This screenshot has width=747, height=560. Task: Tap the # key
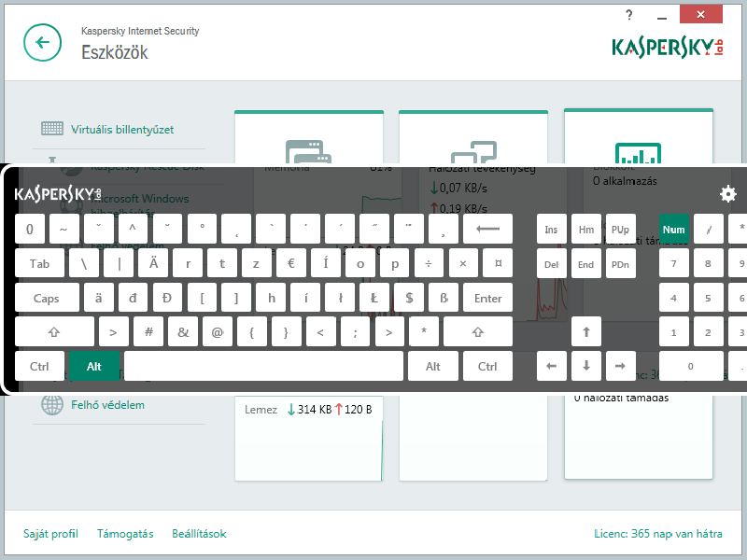(148, 332)
